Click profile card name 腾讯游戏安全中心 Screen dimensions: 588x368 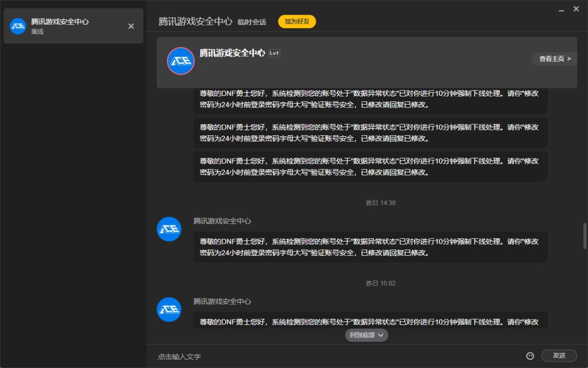point(232,53)
